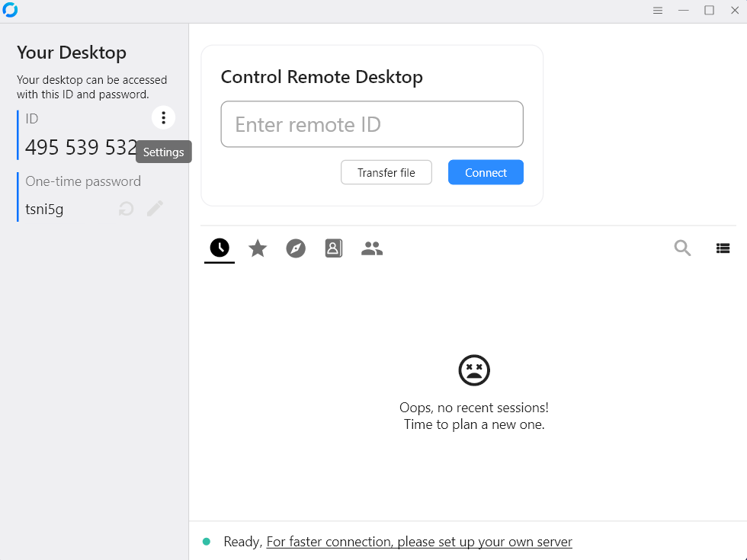Click the Enter remote ID field
The height and width of the screenshot is (560, 747).
coord(372,124)
